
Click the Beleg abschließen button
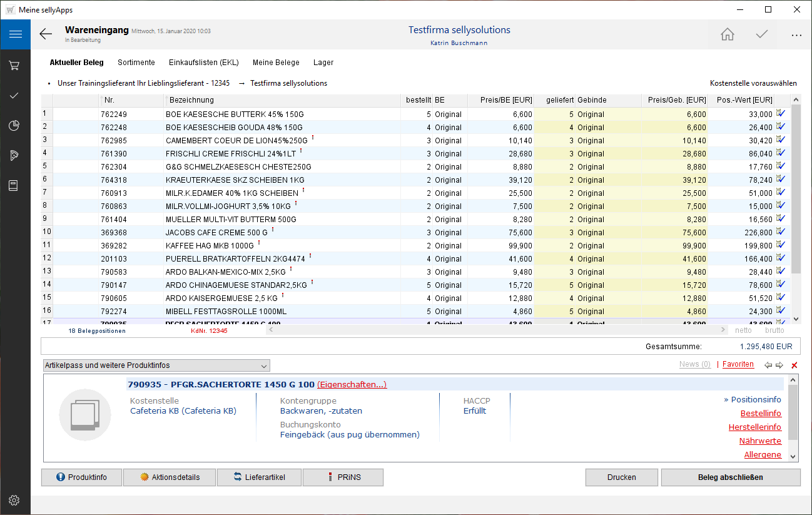point(730,477)
